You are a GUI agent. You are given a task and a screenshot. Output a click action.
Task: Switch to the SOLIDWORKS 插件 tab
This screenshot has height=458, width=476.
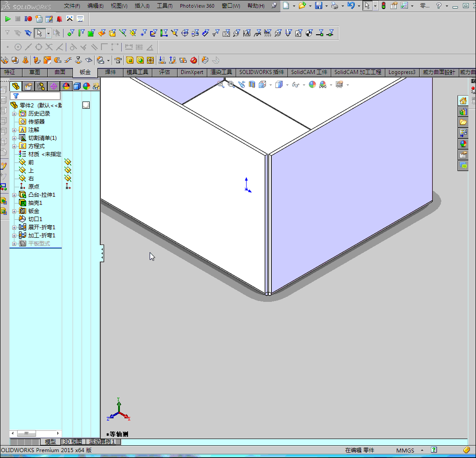262,72
